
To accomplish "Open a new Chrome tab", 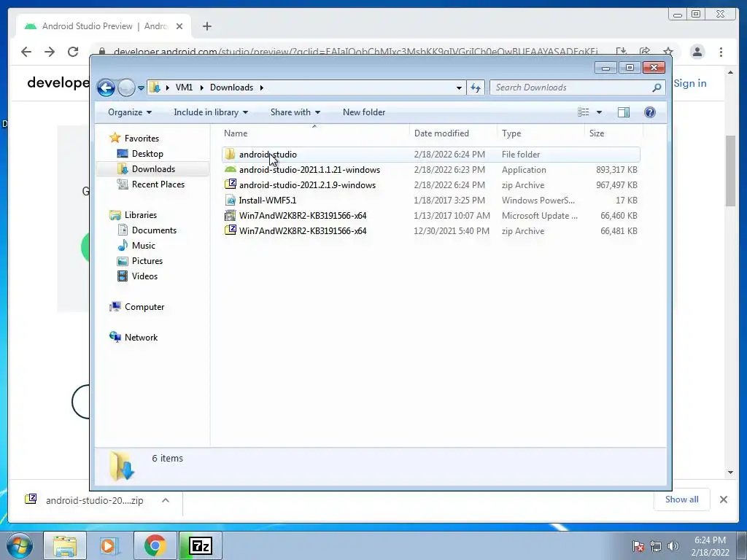I will pos(206,26).
